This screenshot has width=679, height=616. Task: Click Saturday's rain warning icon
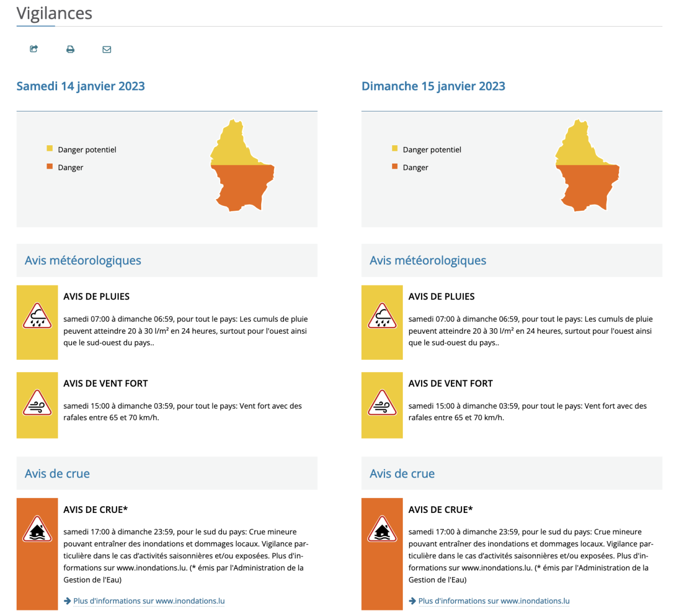(37, 317)
